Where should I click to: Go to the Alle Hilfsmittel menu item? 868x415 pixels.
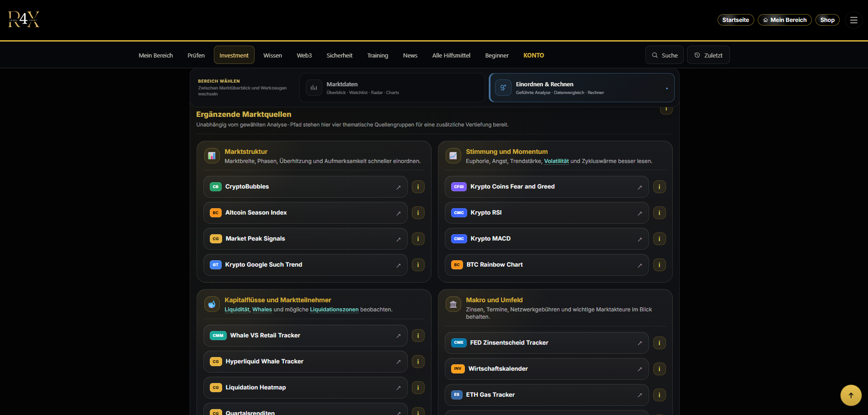tap(451, 55)
